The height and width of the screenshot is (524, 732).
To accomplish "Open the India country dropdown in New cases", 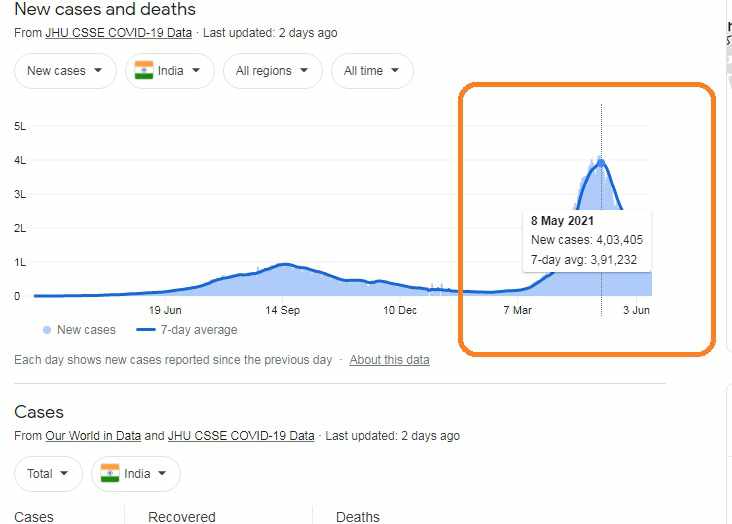I will pyautogui.click(x=168, y=71).
